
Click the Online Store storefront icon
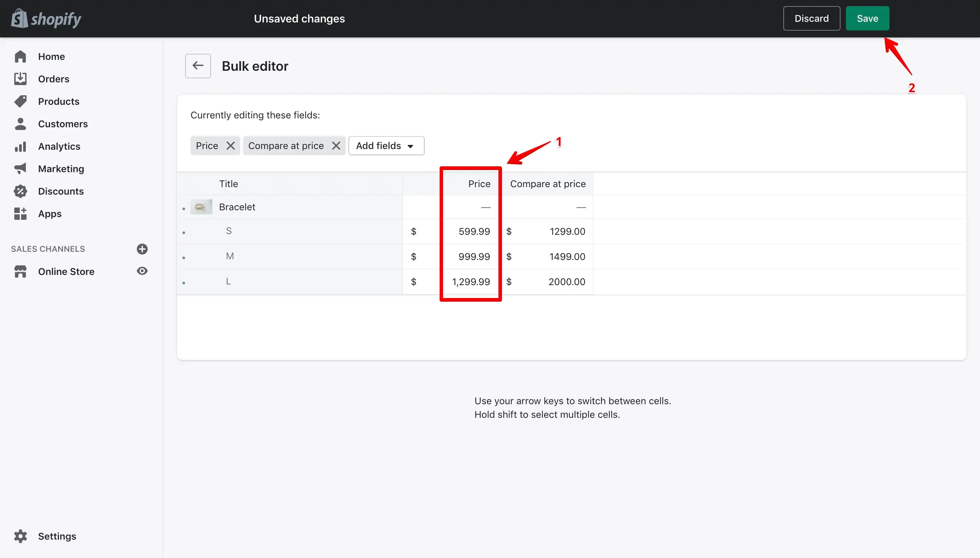pyautogui.click(x=20, y=271)
